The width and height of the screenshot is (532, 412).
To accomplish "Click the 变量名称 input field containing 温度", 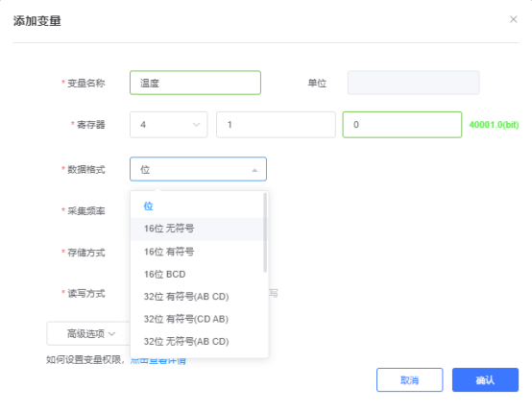I will (x=196, y=83).
